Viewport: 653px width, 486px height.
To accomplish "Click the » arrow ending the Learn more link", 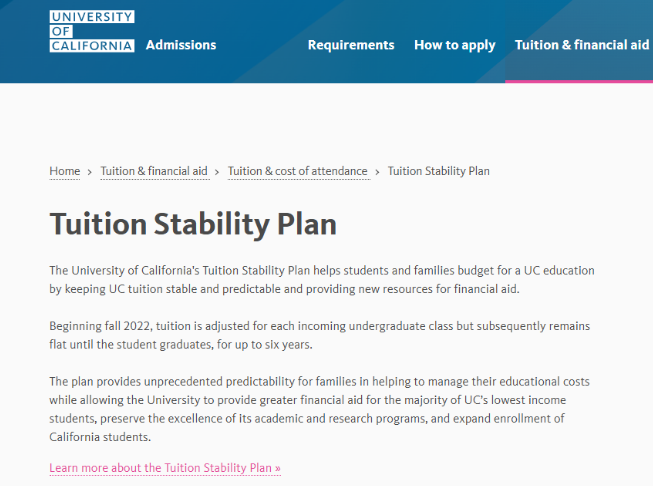I will click(x=278, y=468).
